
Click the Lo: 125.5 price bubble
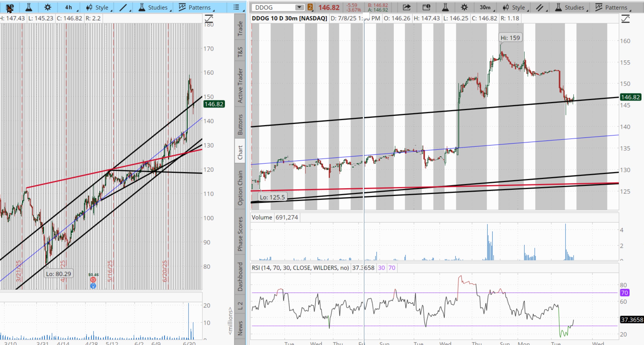pyautogui.click(x=272, y=197)
